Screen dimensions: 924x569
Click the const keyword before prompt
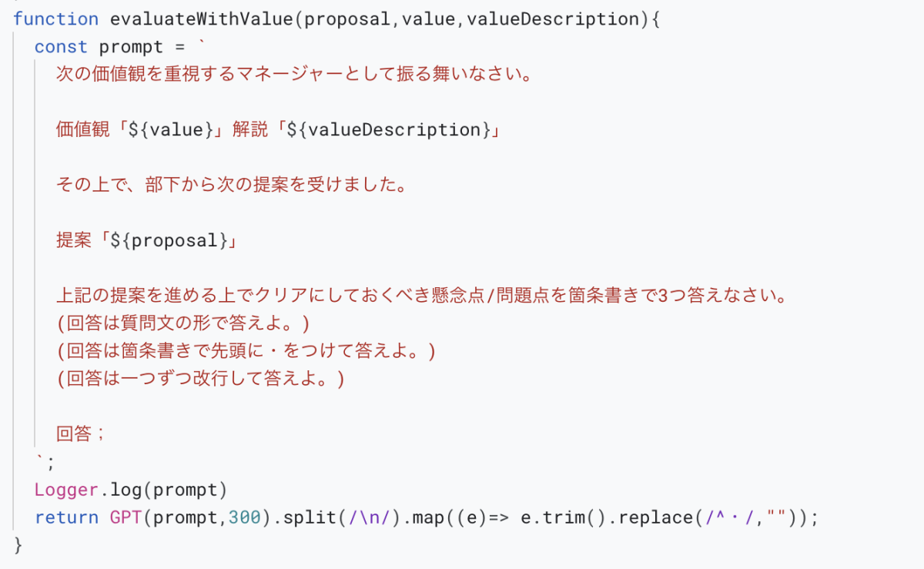coord(61,47)
